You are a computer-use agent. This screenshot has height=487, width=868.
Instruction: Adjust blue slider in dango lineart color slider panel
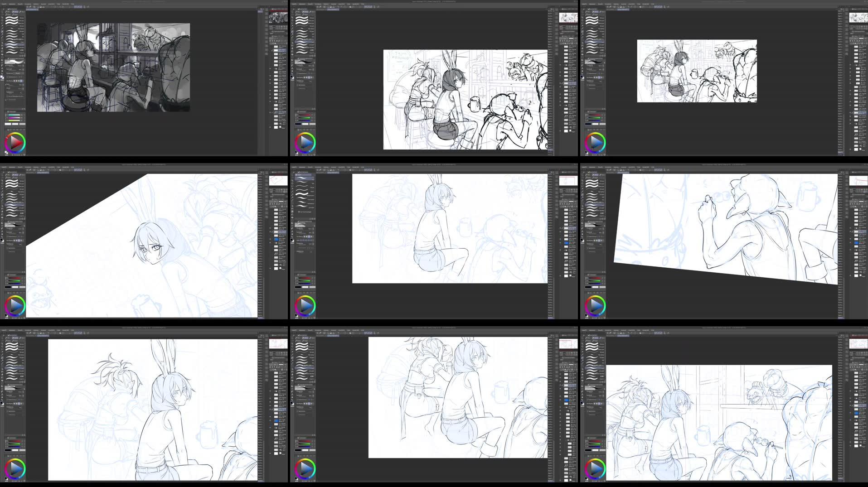[x=594, y=447]
